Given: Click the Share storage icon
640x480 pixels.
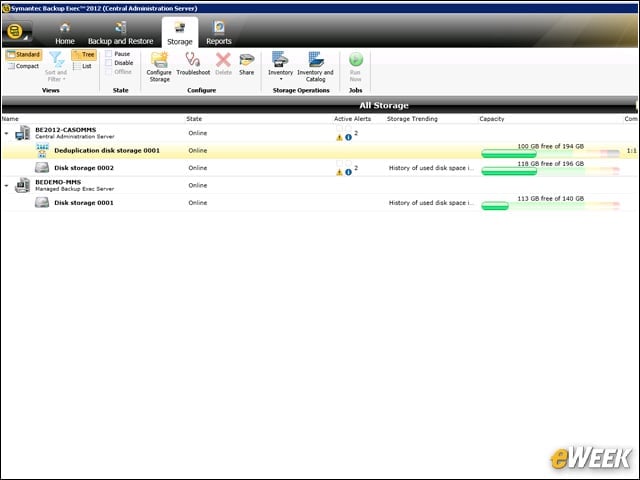Looking at the screenshot, I should click(x=247, y=60).
